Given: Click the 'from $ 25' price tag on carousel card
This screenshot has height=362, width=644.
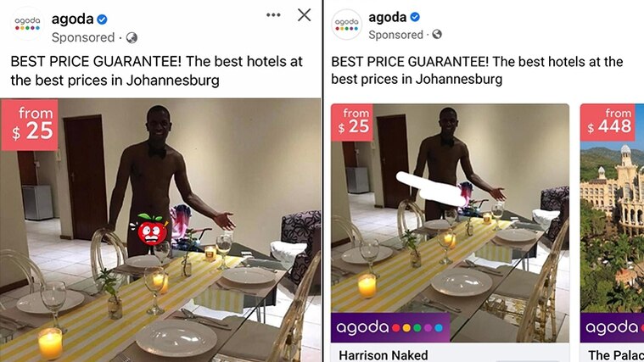Looking at the screenshot, I should tap(352, 123).
